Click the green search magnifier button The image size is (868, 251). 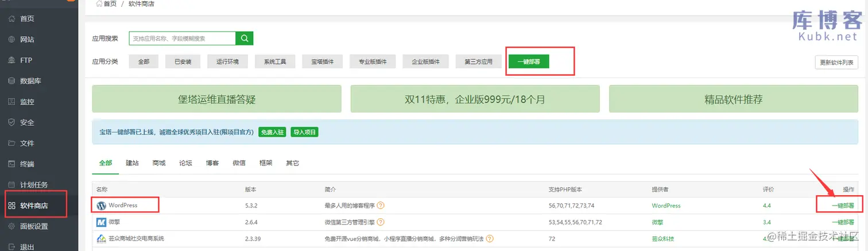point(245,38)
